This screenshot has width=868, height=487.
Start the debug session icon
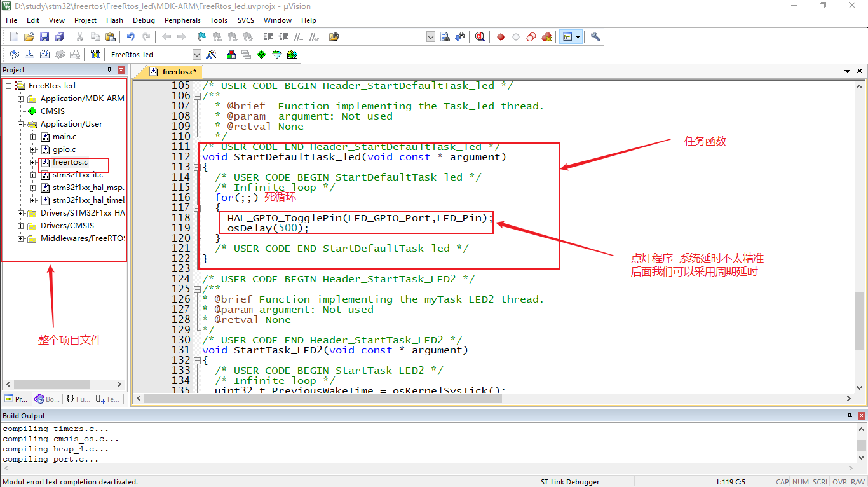pos(480,37)
